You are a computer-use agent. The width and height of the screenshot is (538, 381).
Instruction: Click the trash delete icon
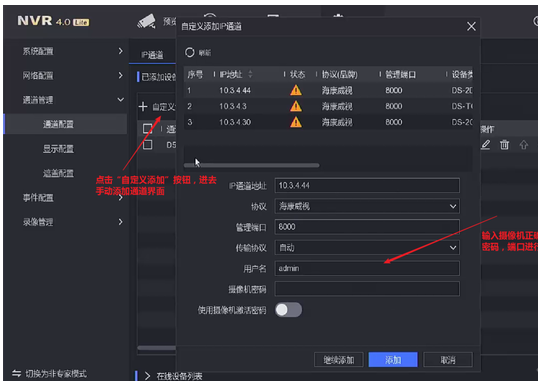[x=504, y=145]
